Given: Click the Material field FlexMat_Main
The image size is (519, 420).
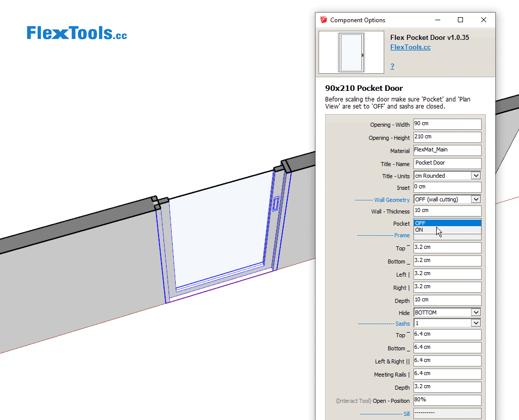Looking at the screenshot, I should tap(447, 150).
